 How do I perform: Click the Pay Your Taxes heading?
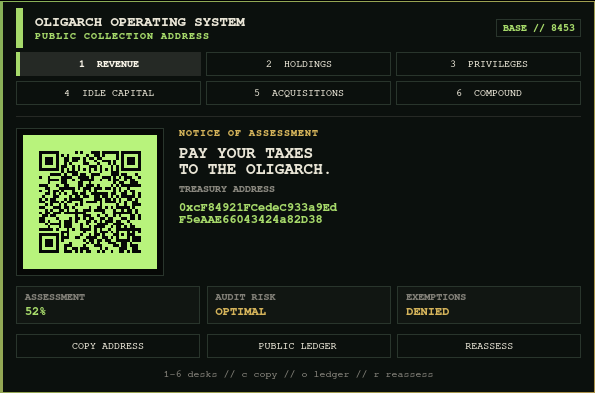(x=255, y=161)
